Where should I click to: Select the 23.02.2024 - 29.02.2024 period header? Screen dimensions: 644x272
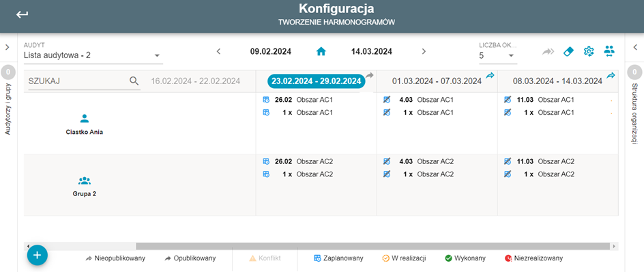pyautogui.click(x=316, y=81)
